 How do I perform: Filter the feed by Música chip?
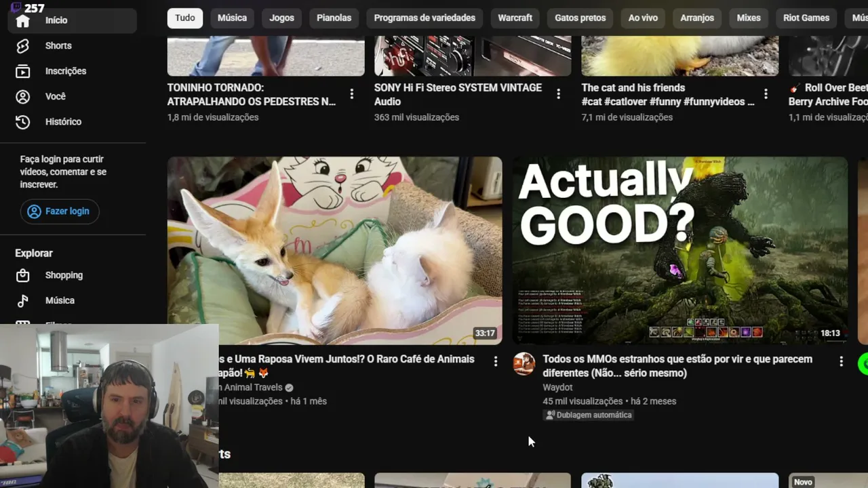point(232,18)
